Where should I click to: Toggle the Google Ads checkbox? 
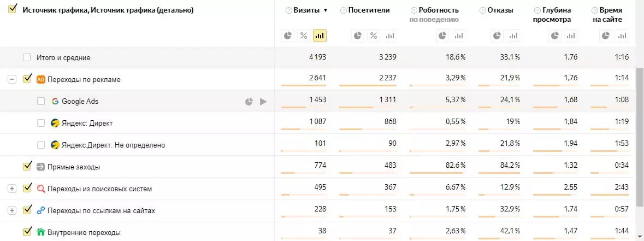[41, 101]
